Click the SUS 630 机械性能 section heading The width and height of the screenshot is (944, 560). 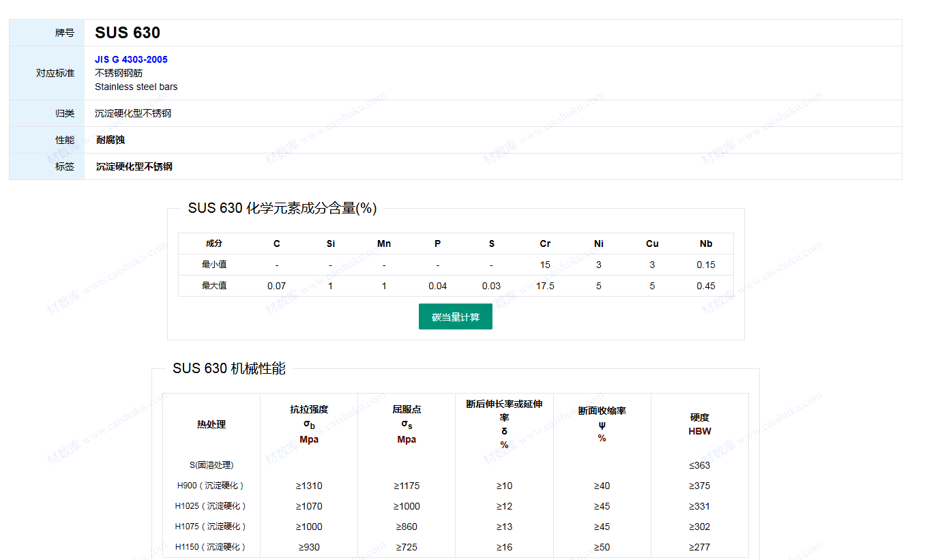click(229, 368)
